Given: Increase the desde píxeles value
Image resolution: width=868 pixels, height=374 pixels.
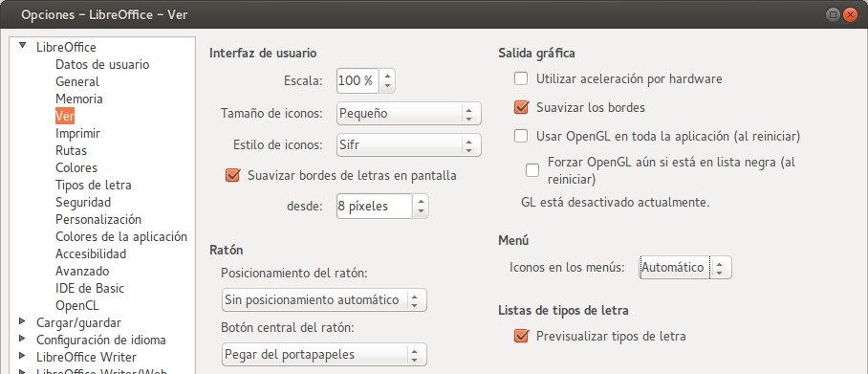Looking at the screenshot, I should tap(421, 200).
